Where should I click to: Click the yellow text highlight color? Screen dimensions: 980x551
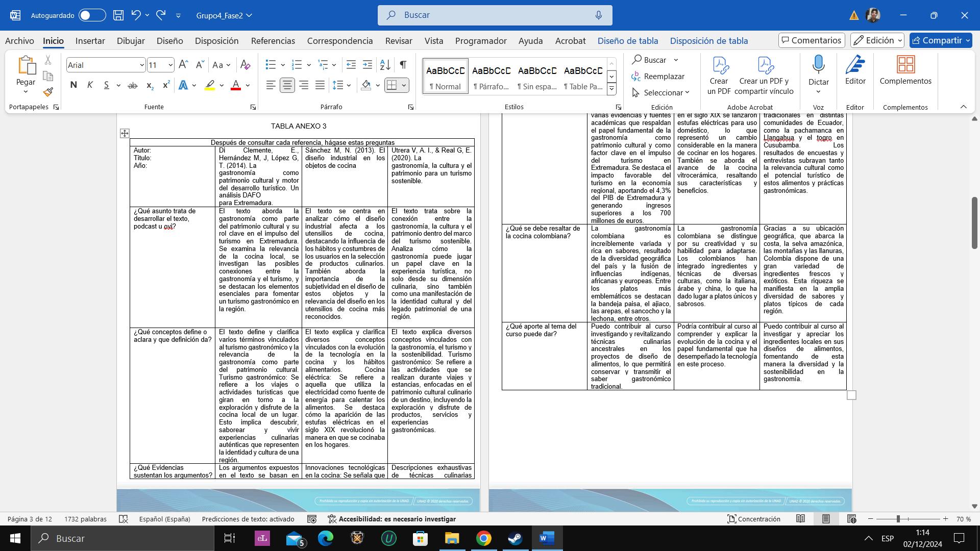[209, 85]
